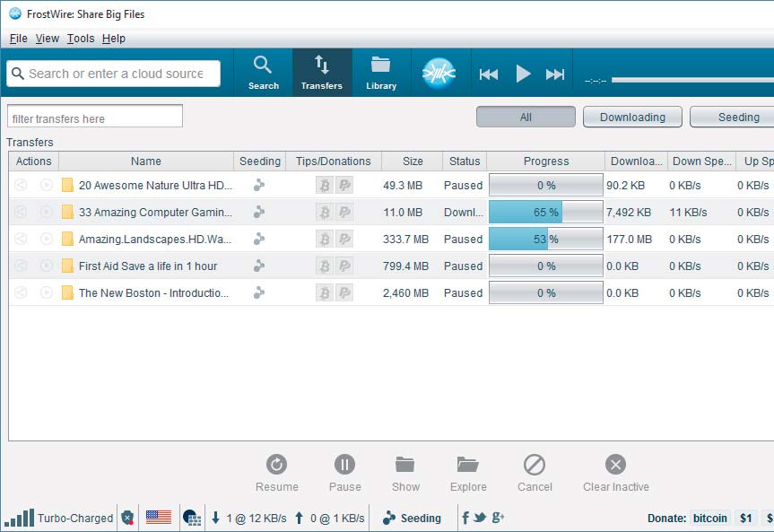
Task: Show All transfers filter
Action: (x=526, y=117)
